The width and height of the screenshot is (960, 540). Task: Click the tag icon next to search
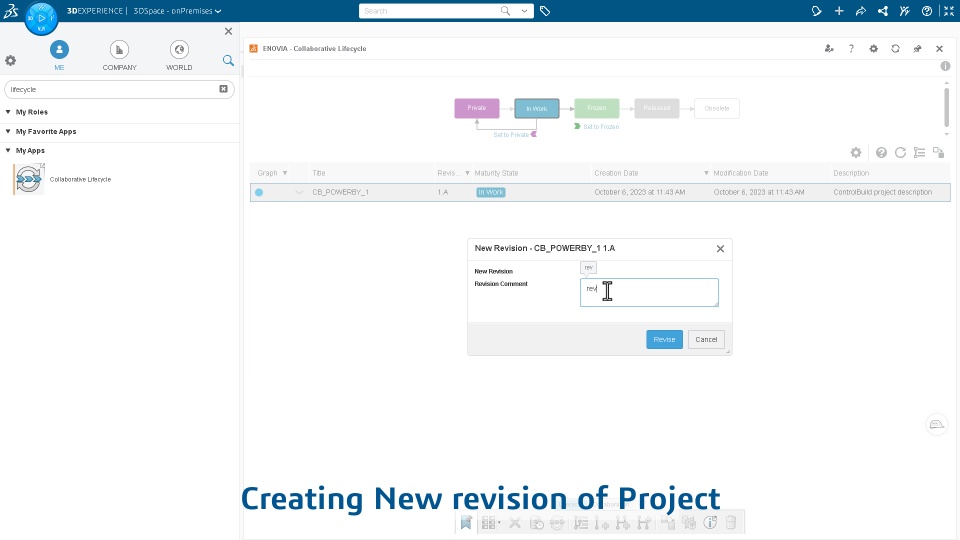(545, 11)
